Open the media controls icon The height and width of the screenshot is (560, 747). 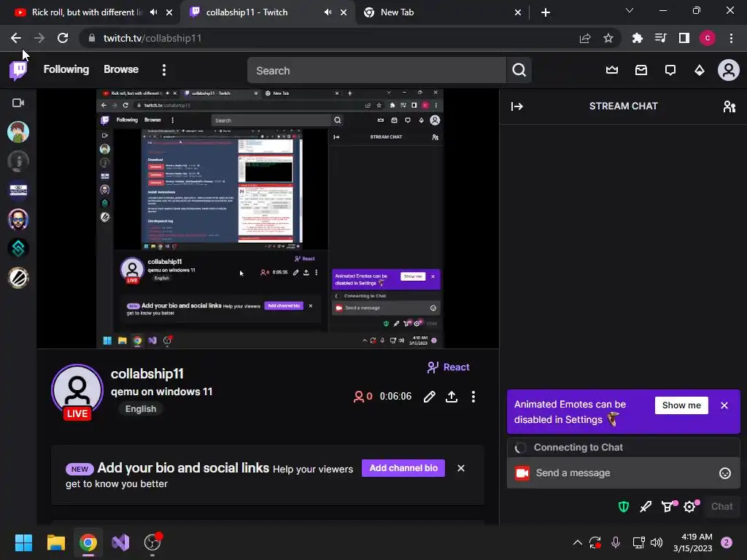coord(660,38)
